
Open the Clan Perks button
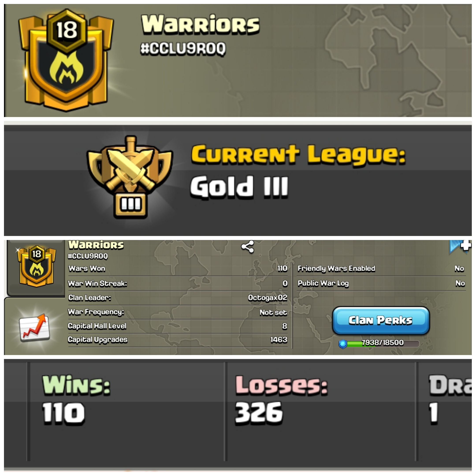click(381, 320)
